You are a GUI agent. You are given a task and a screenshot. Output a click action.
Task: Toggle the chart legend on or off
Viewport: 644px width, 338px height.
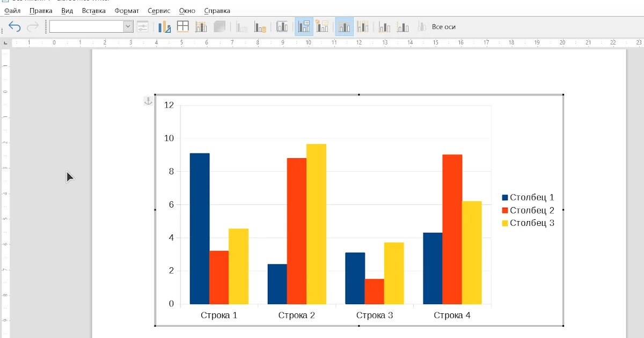(x=303, y=25)
